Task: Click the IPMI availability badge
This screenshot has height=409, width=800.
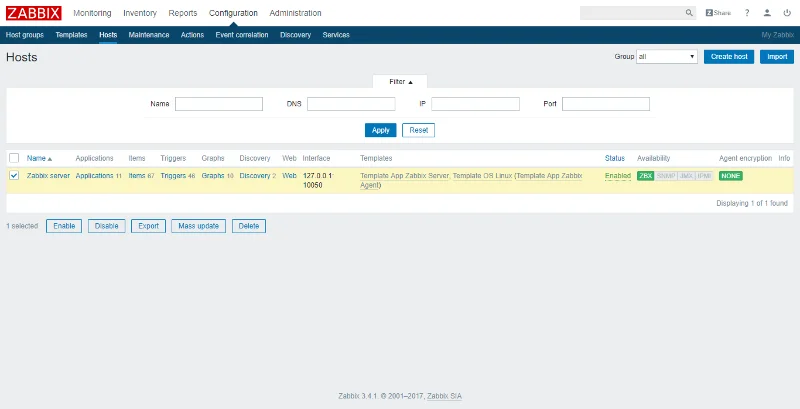Action: click(x=704, y=176)
